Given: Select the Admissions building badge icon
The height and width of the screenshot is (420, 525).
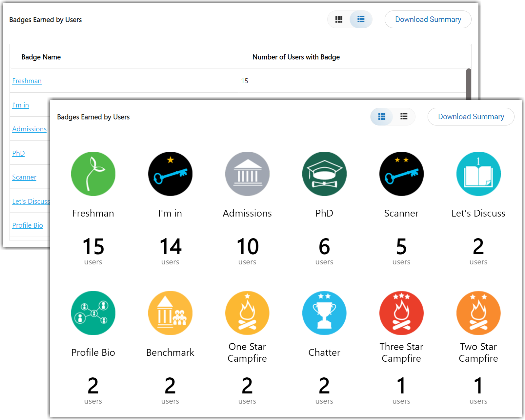Looking at the screenshot, I should (x=247, y=174).
